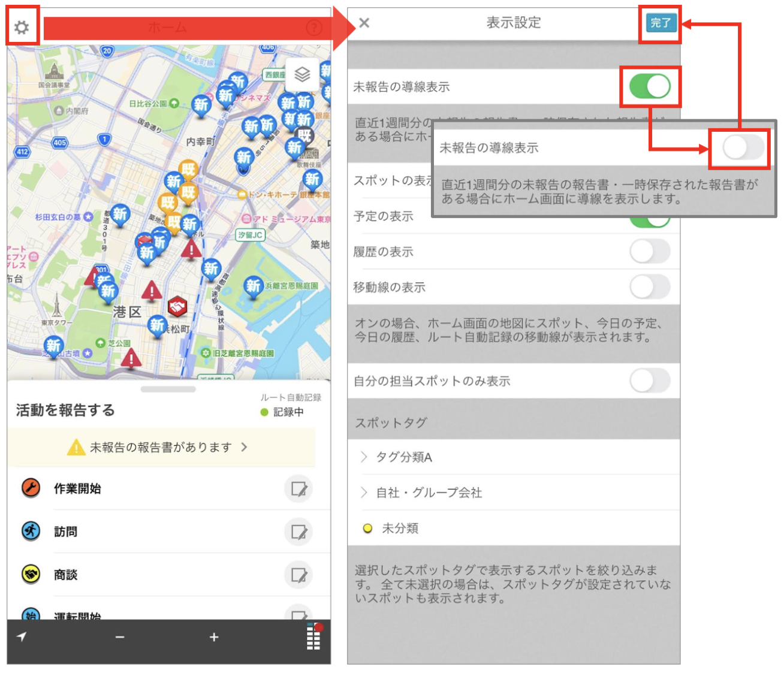This screenshot has width=784, height=676.
Task: Select 商談 activity row
Action: (169, 575)
